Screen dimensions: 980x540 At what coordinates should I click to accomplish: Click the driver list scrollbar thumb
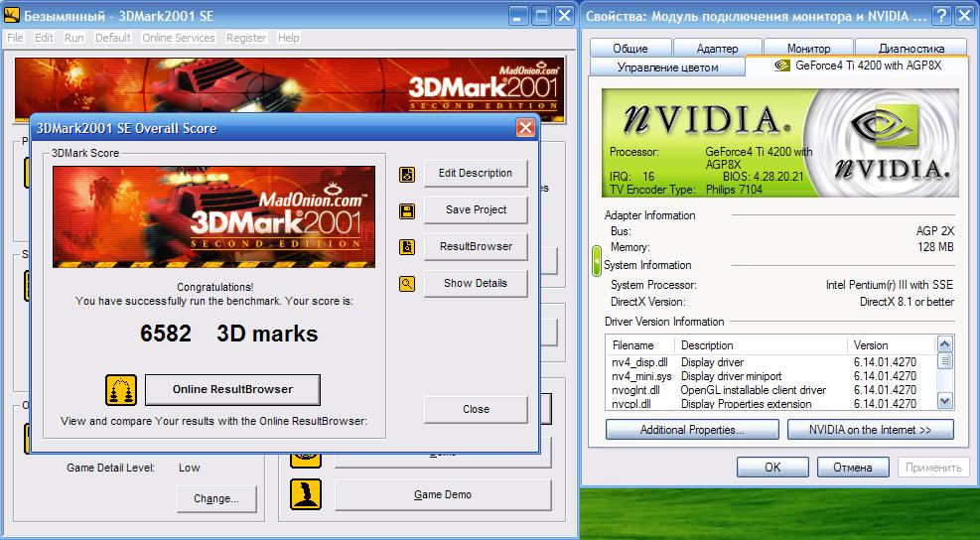pyautogui.click(x=944, y=360)
